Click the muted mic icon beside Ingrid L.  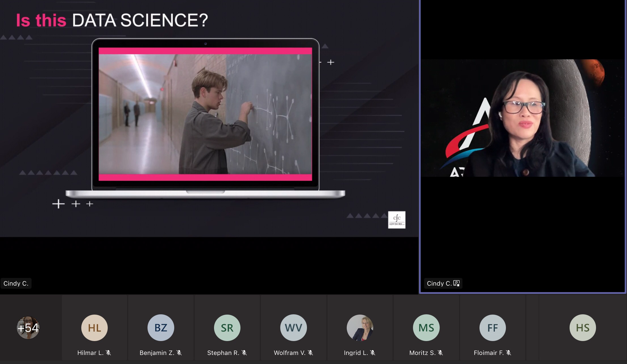372,353
